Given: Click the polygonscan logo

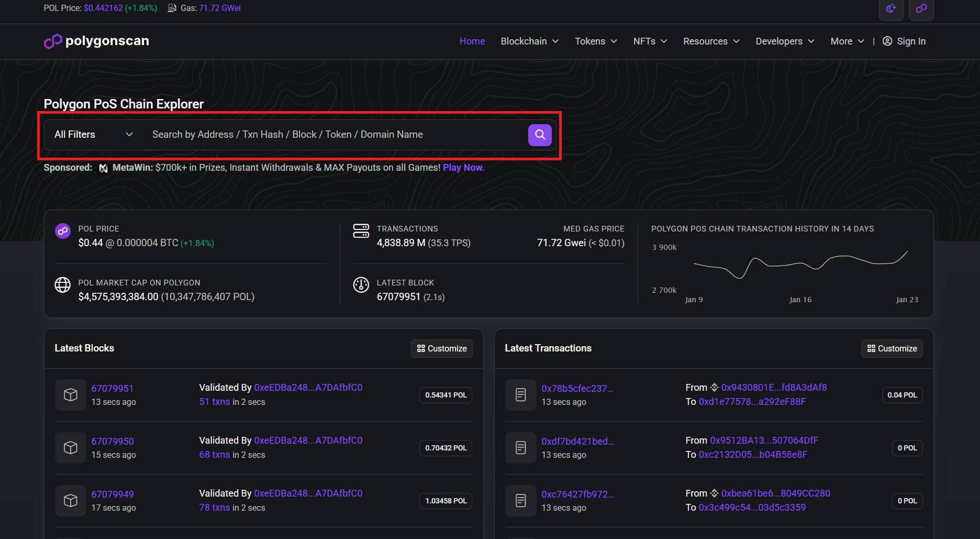Looking at the screenshot, I should tap(97, 41).
